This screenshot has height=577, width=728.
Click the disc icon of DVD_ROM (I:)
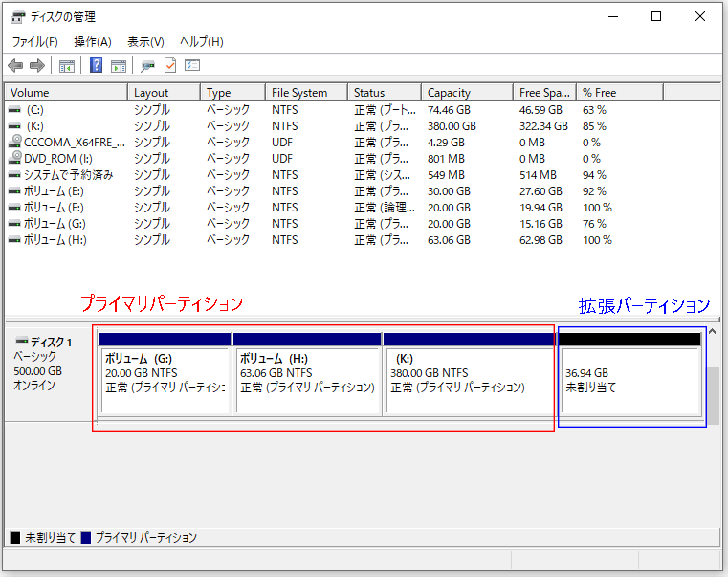[x=16, y=157]
